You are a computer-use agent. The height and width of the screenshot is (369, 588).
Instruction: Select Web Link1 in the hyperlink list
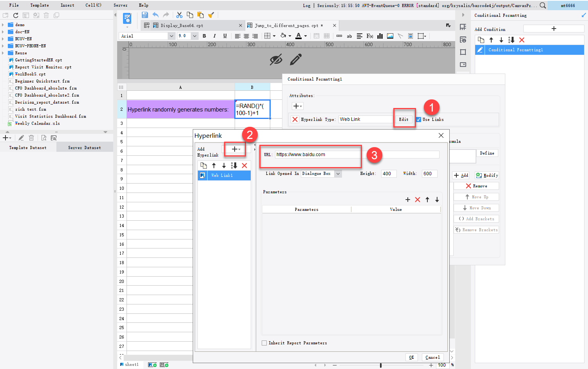pos(224,175)
